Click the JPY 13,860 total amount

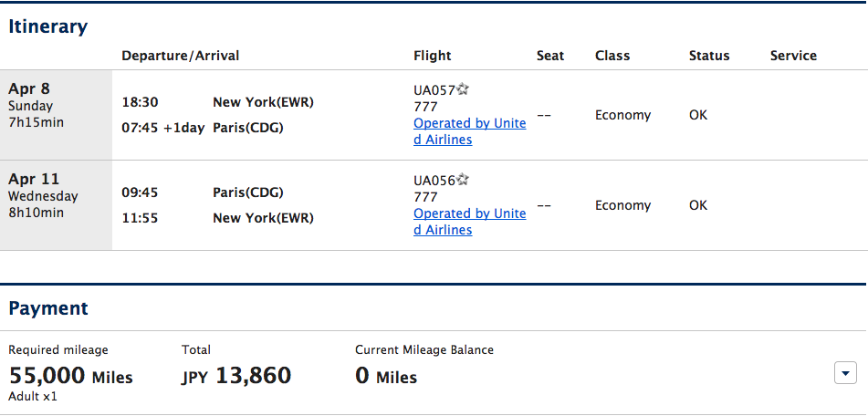tap(236, 376)
